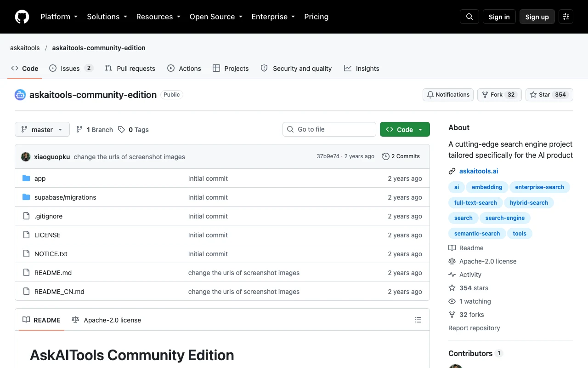Click the book icon beside Readme
This screenshot has width=588, height=368.
point(452,248)
